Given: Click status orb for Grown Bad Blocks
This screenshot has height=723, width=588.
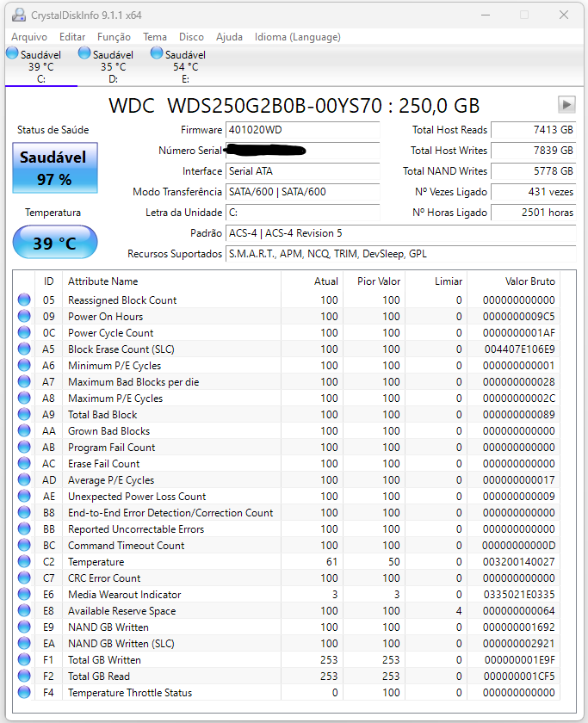Looking at the screenshot, I should 24,430.
